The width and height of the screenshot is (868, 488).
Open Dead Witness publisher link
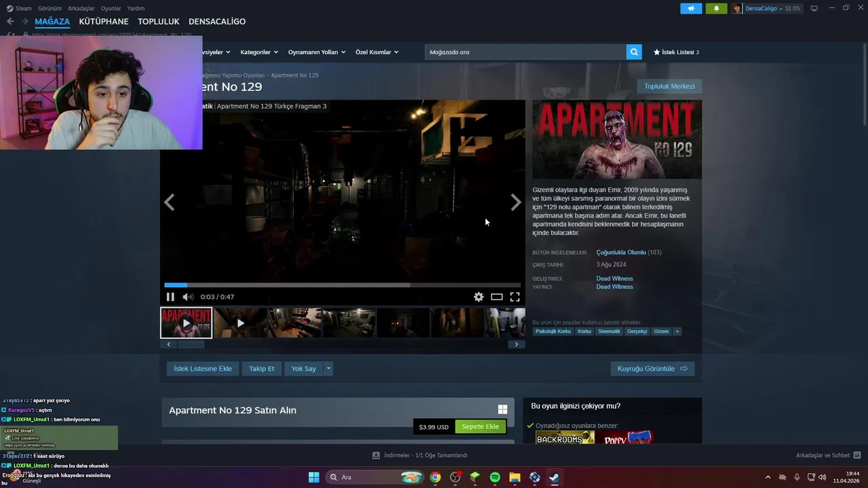click(614, 287)
